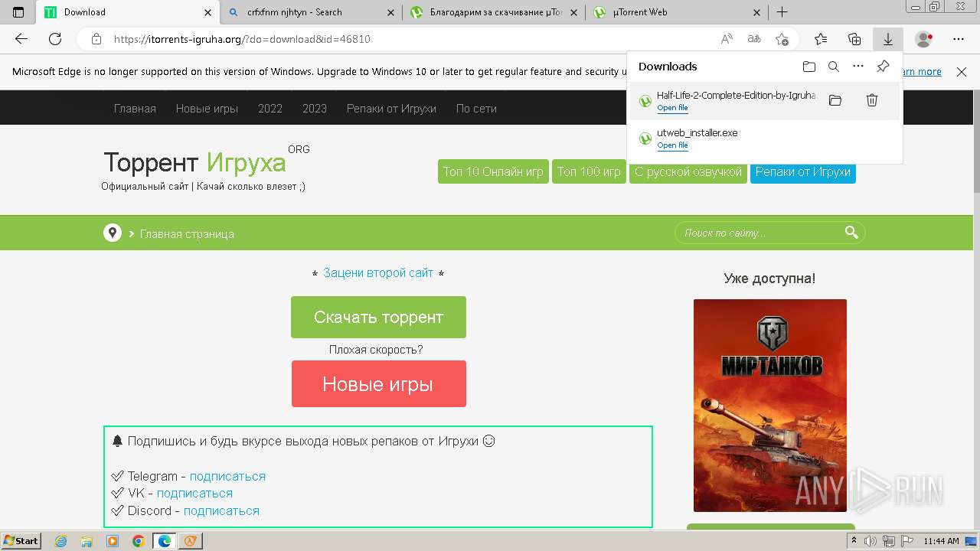Click the Зацени второй сайт link
The width and height of the screenshot is (980, 551).
[x=378, y=272]
